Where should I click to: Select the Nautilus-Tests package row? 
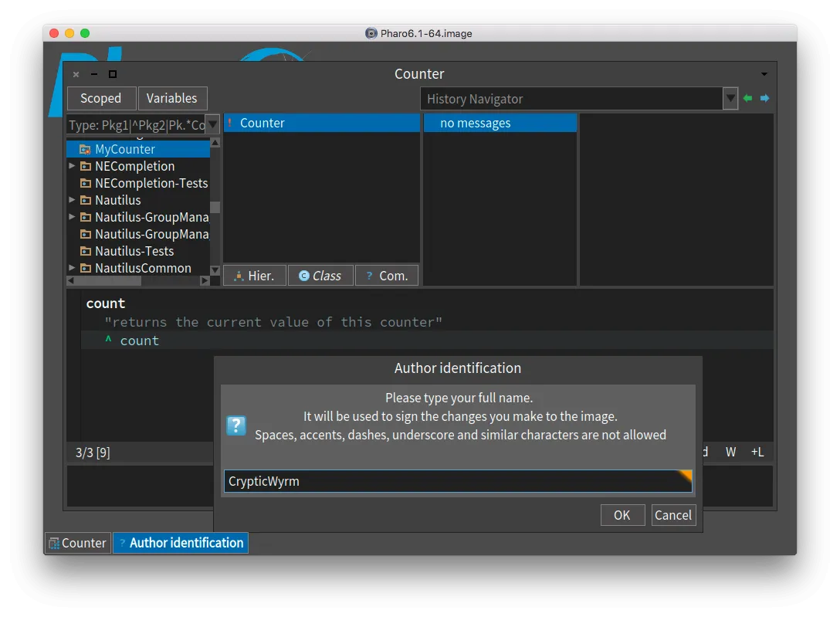pyautogui.click(x=138, y=251)
